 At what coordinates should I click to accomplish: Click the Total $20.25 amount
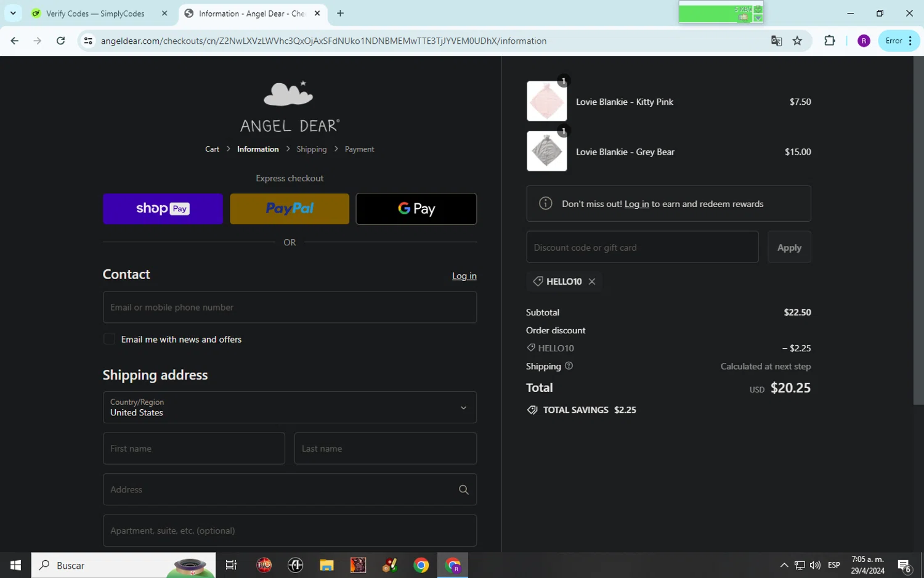tap(790, 388)
